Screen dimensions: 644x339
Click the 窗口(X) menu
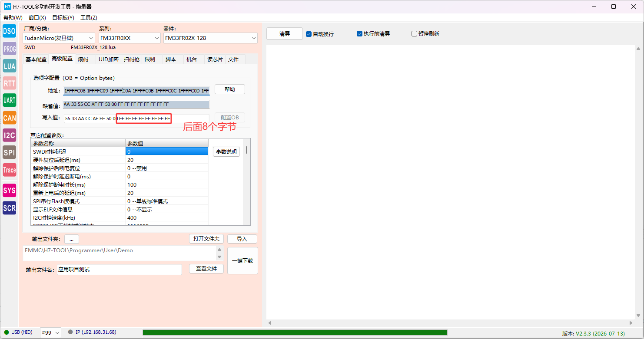coord(37,18)
